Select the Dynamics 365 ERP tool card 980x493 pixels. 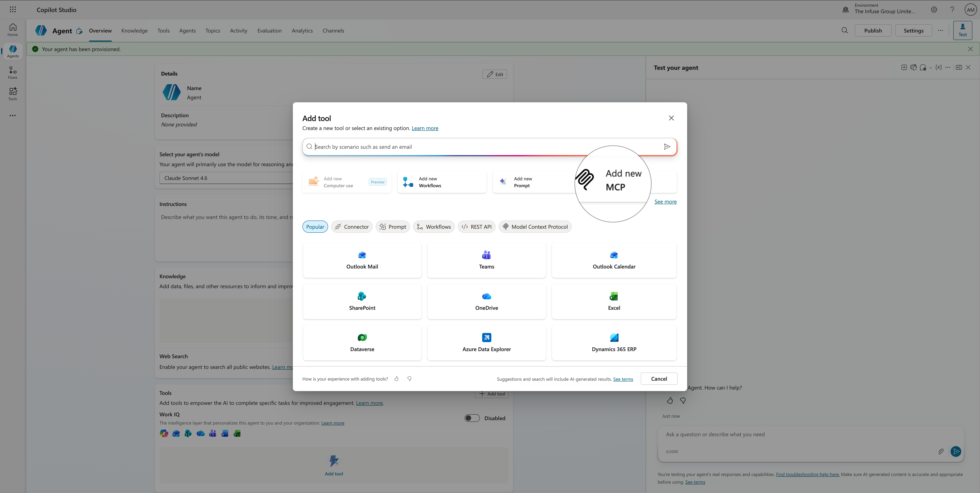tap(614, 343)
